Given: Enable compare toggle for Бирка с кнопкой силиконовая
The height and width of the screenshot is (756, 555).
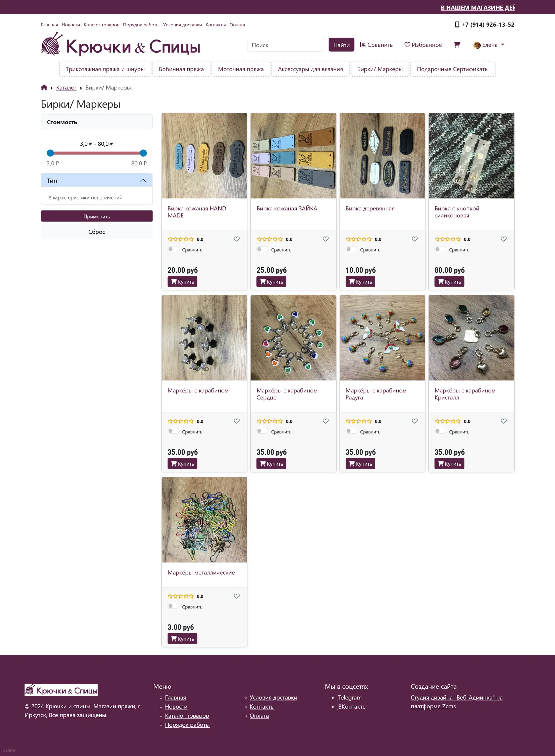Looking at the screenshot, I should pos(440,249).
